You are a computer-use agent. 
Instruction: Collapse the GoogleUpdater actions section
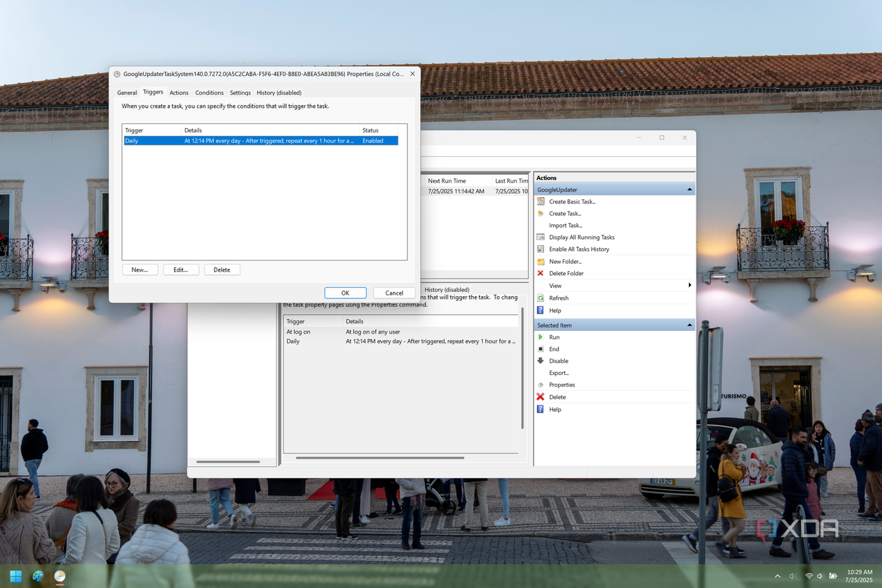point(690,189)
